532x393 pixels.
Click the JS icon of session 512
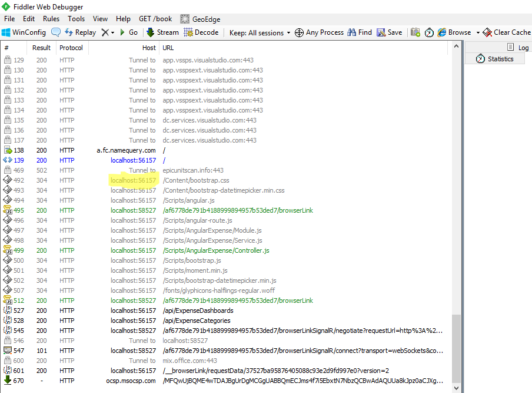tap(8, 300)
